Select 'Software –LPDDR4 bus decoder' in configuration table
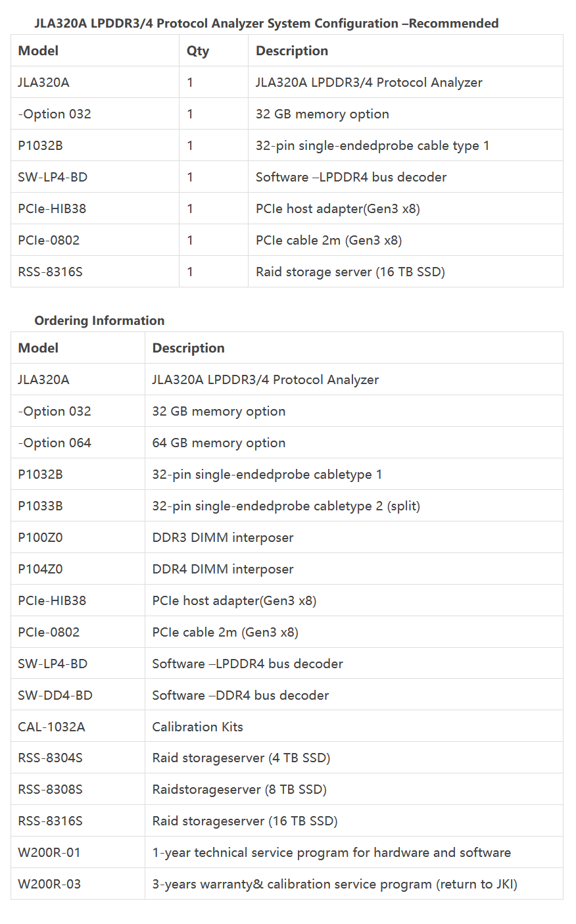The image size is (576, 924). (x=351, y=177)
